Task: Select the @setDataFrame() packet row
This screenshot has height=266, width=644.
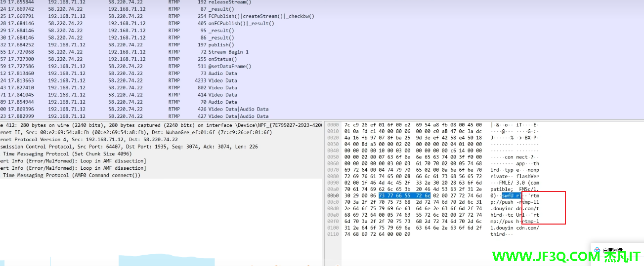Action: pos(229,66)
